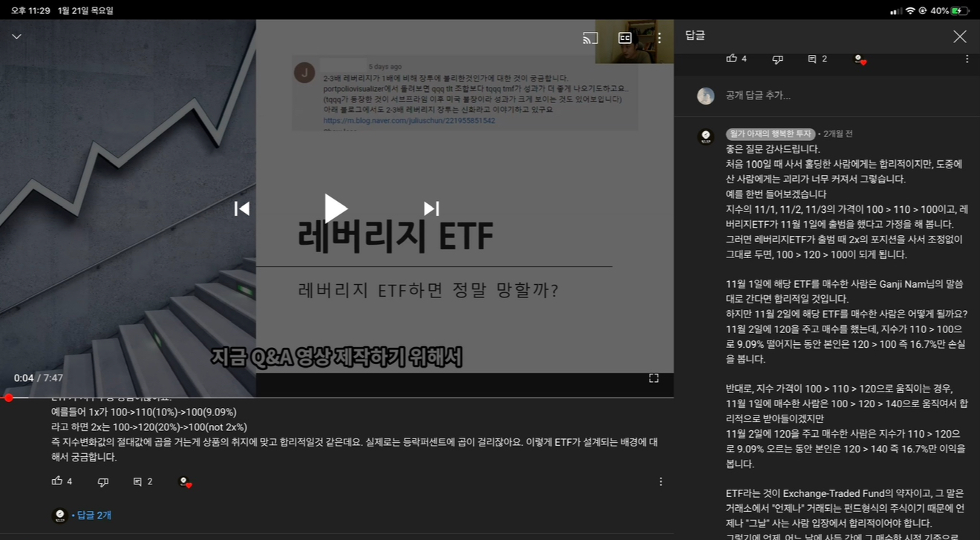Tap the comment line '라고 하면 2x는 100->120(20%)->100(not 2x%)'
The width and height of the screenshot is (980, 540).
point(149,427)
